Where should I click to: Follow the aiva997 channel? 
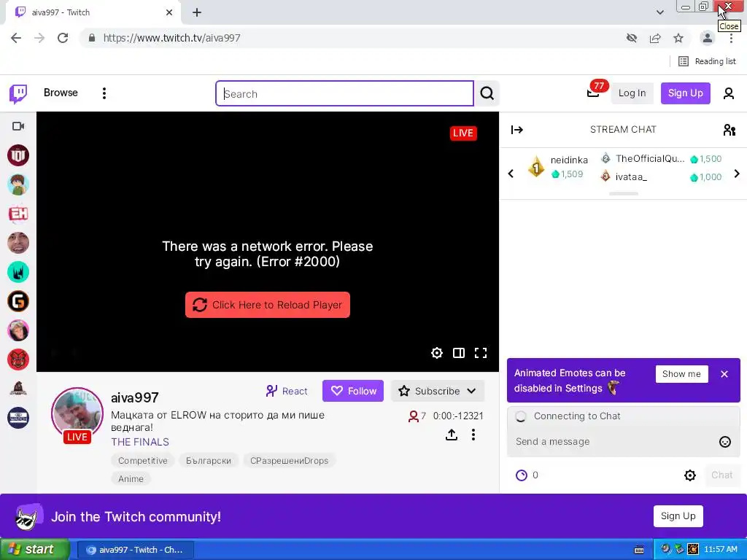[352, 391]
